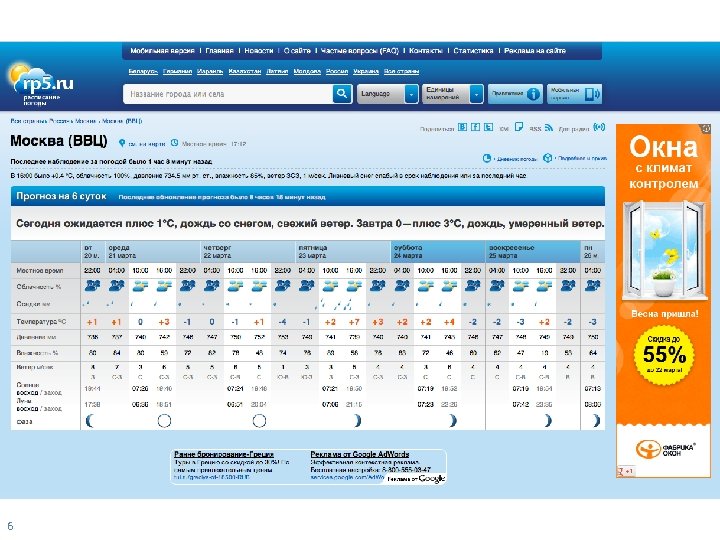The image size is (720, 540).
Task: Click the Фабрика Окон logo in the ad
Action: 665,449
